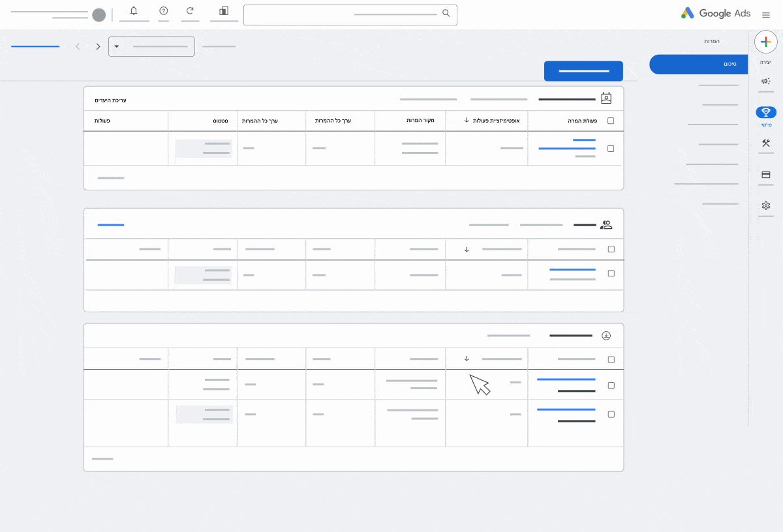This screenshot has width=783, height=532.
Task: Toggle the header checkbox of third table
Action: tap(611, 359)
